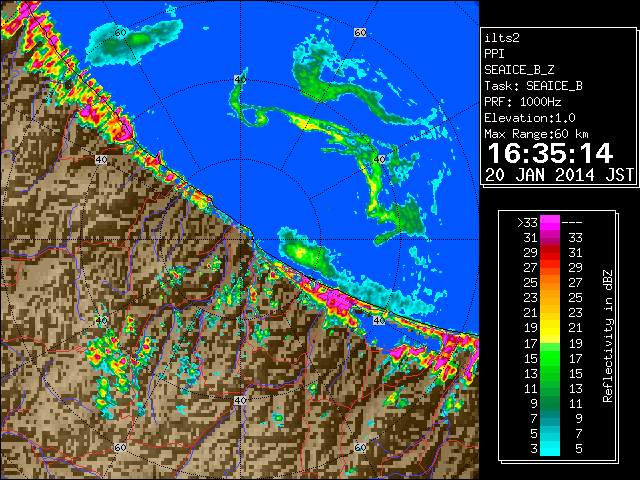The height and width of the screenshot is (480, 640).
Task: Click the 40 ring label over the northeast sea echo
Action: point(380,159)
